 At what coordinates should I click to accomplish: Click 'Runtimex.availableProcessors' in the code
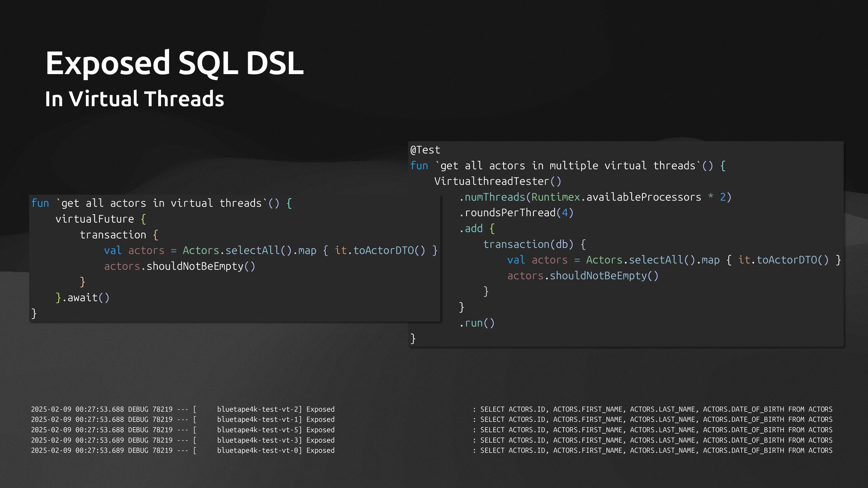(x=616, y=197)
